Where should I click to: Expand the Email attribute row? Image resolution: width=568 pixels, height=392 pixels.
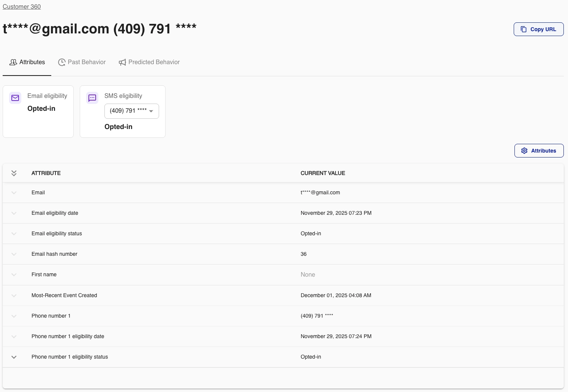14,193
